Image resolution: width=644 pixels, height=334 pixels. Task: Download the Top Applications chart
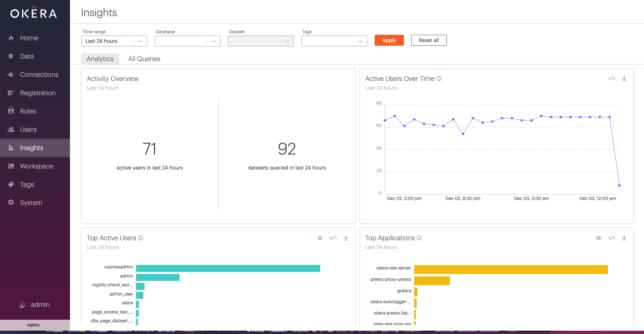point(624,238)
